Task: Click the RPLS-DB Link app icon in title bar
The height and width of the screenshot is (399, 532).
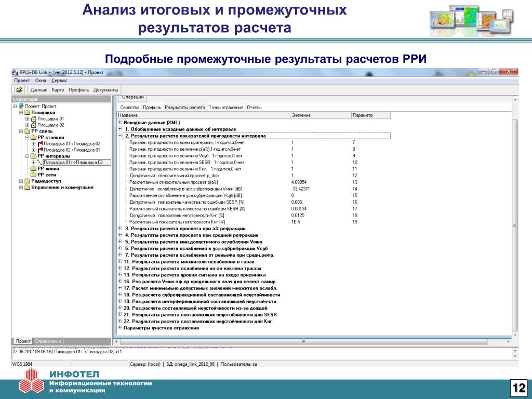Action: pyautogui.click(x=15, y=72)
